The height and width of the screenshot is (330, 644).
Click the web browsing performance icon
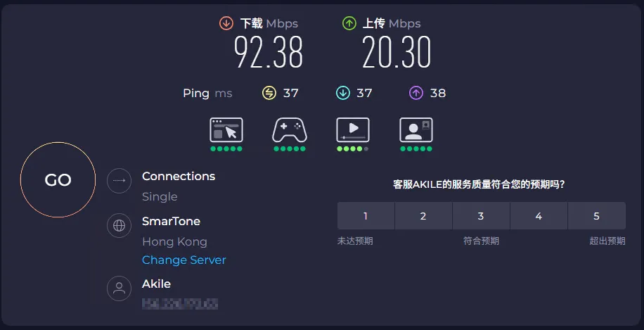[226, 130]
